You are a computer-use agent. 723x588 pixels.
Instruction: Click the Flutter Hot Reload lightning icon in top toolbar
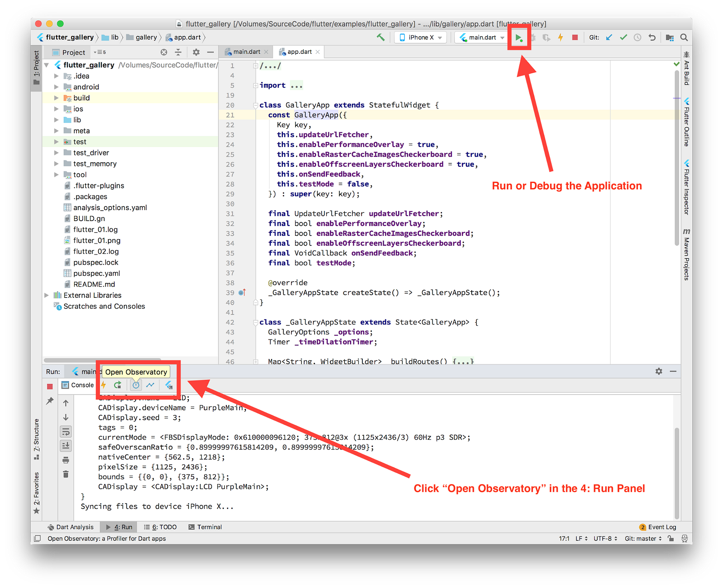[560, 38]
